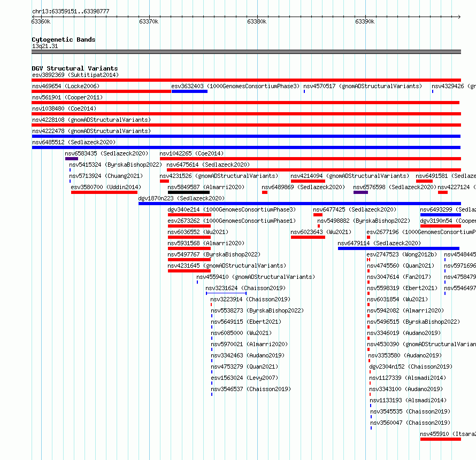Viewport: 476px width, 460px height.
Task: Select nsv4559410 gnomADStructuralVariants label
Action: tap(256, 277)
